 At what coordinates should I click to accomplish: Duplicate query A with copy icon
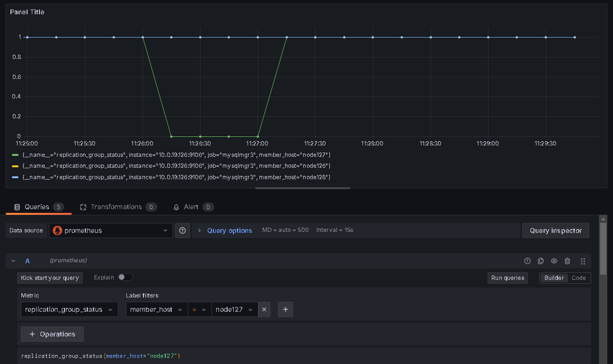click(x=540, y=261)
